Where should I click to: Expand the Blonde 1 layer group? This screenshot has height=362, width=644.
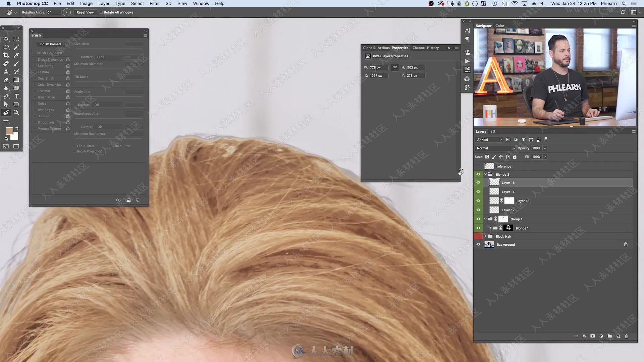(490, 228)
